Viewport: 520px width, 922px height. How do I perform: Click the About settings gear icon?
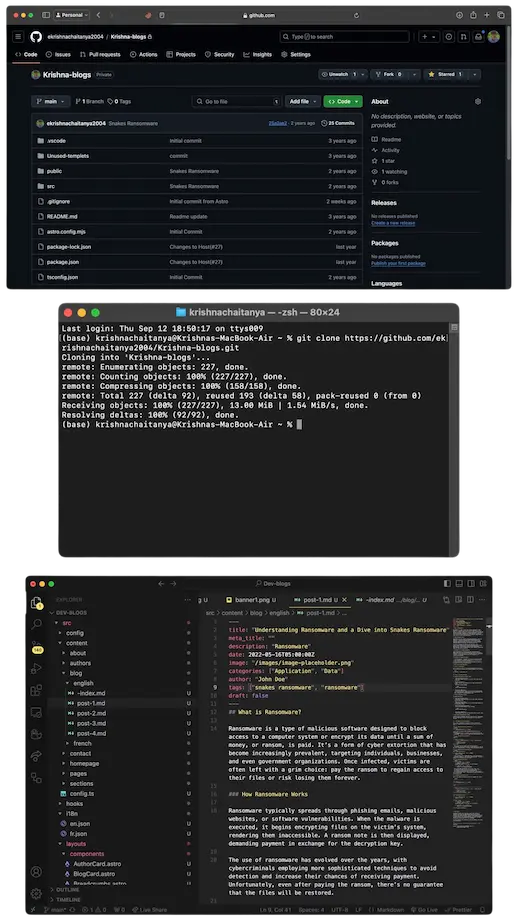[478, 101]
